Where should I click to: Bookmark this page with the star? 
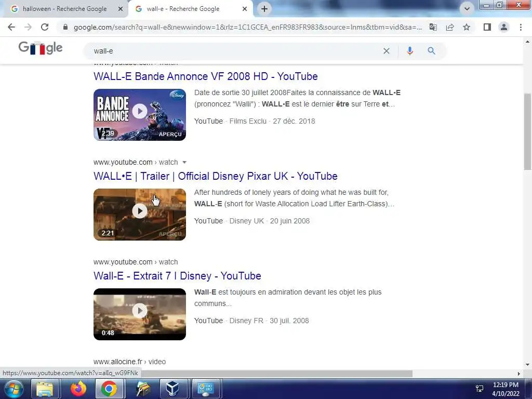pyautogui.click(x=467, y=27)
